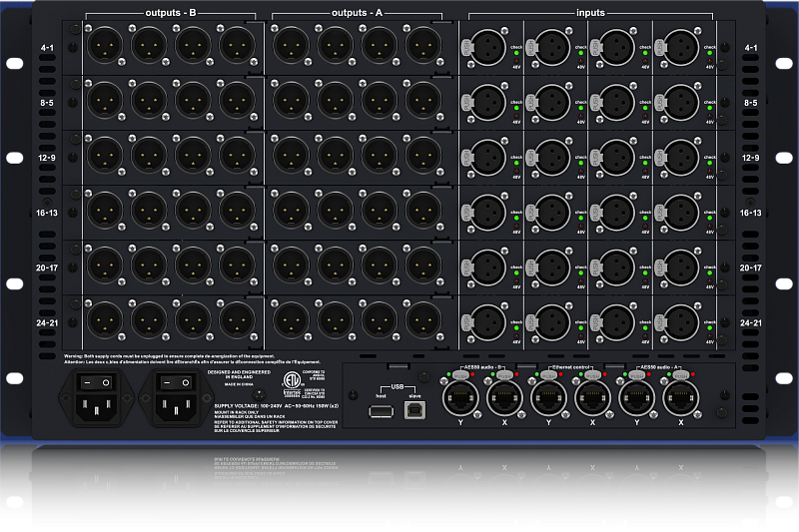Click AES50 audio B port X
This screenshot has height=532, width=799.
(504, 397)
